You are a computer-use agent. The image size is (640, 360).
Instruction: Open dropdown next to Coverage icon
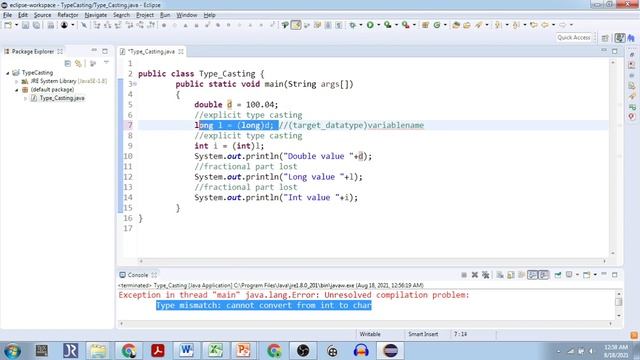(396, 25)
